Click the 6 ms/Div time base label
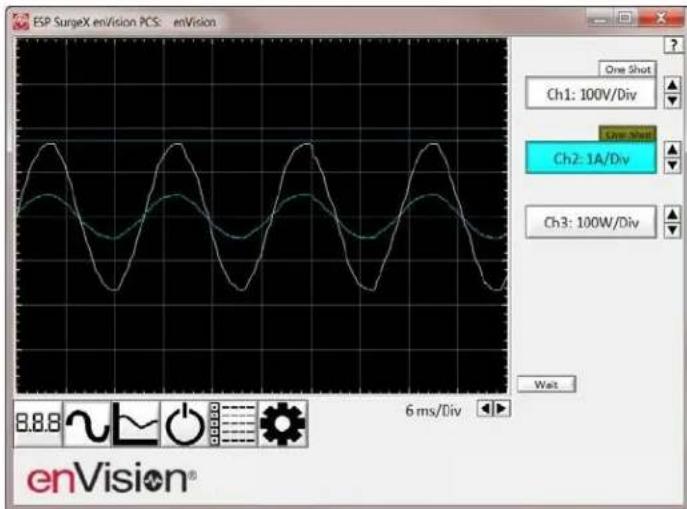The height and width of the screenshot is (509, 687). 433,410
